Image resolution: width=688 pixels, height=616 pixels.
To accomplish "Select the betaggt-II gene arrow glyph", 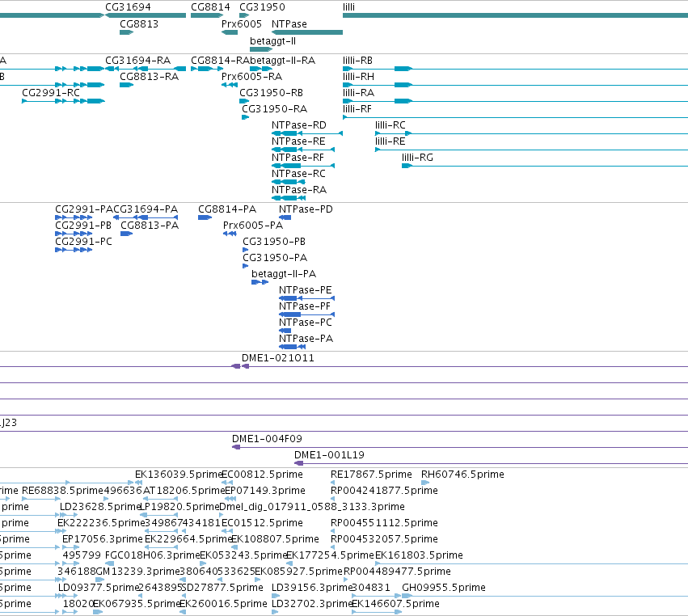I will 261,49.
